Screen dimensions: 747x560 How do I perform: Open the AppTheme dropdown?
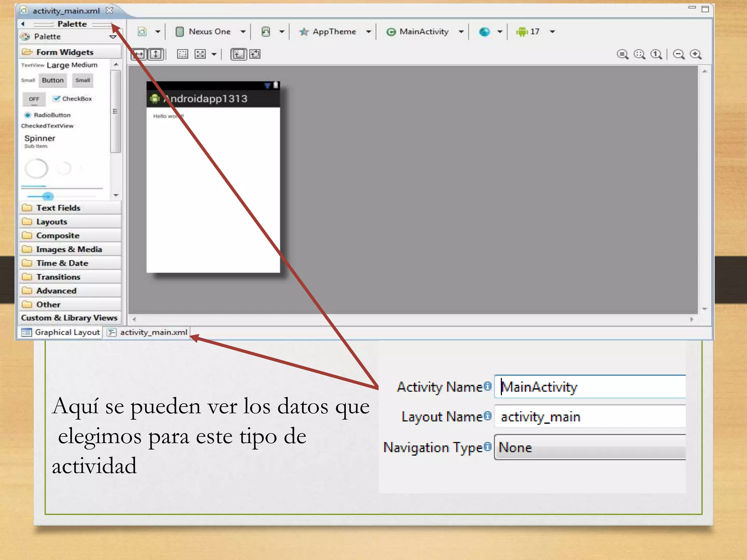[x=369, y=32]
